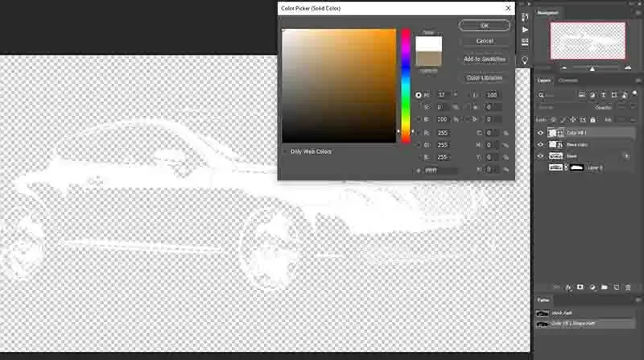Image resolution: width=644 pixels, height=360 pixels.
Task: Open the Layers panel flyout menu
Action: 638,81
